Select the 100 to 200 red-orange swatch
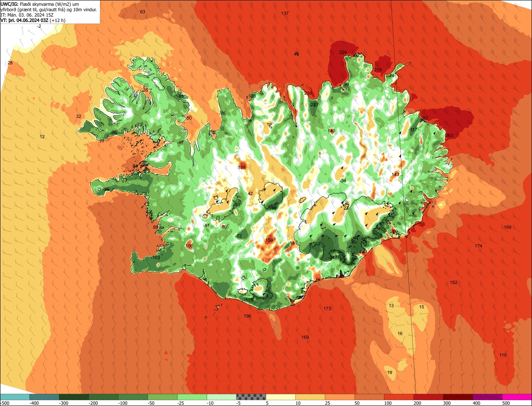Screen dimensions: 532x406 pos(399,397)
